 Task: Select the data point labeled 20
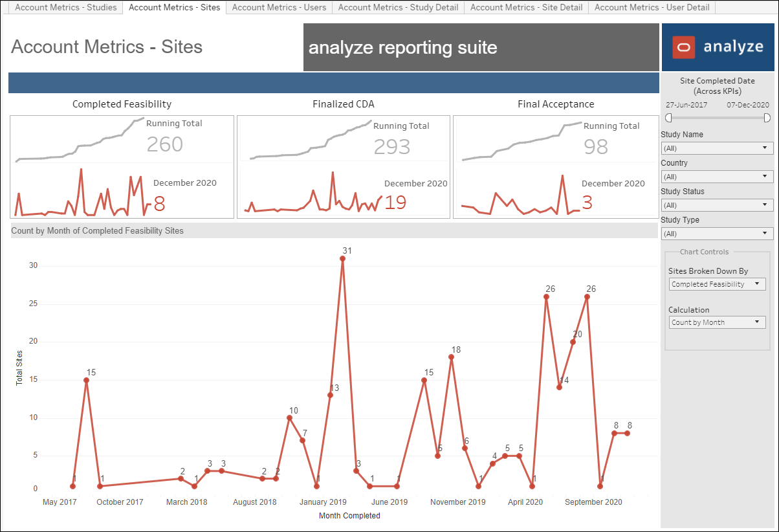[x=573, y=342]
